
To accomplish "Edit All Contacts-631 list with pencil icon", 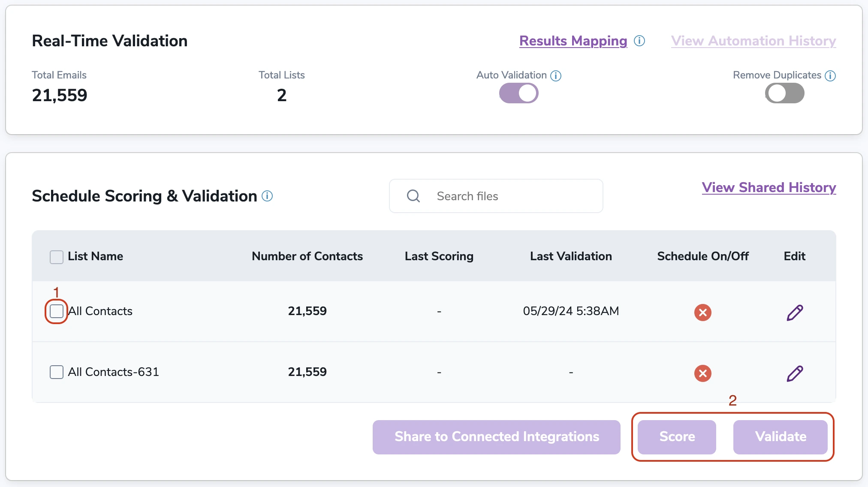I will [795, 373].
